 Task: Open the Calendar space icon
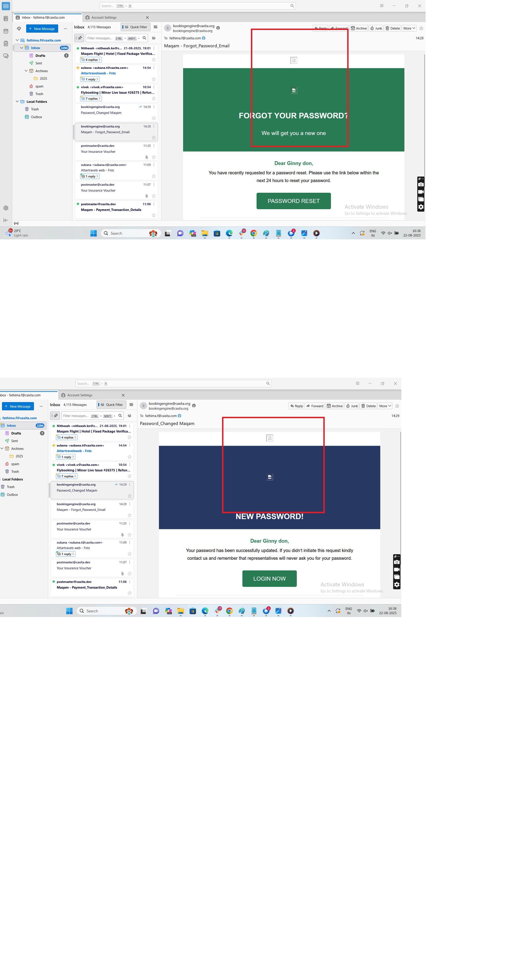[6, 31]
